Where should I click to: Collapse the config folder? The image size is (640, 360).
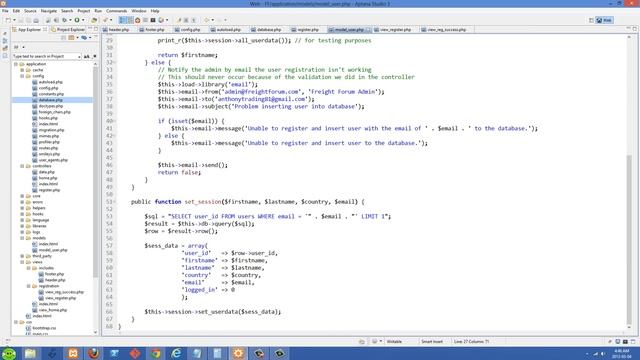click(x=22, y=76)
